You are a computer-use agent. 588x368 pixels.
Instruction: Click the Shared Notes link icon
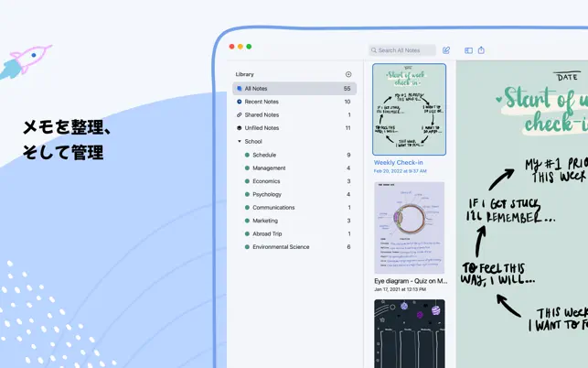pyautogui.click(x=240, y=115)
